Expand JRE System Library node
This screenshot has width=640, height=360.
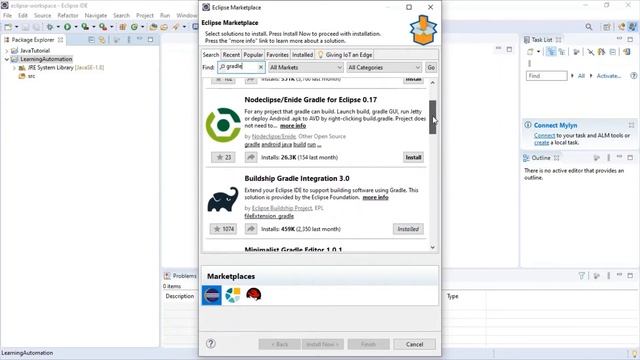coord(14,68)
